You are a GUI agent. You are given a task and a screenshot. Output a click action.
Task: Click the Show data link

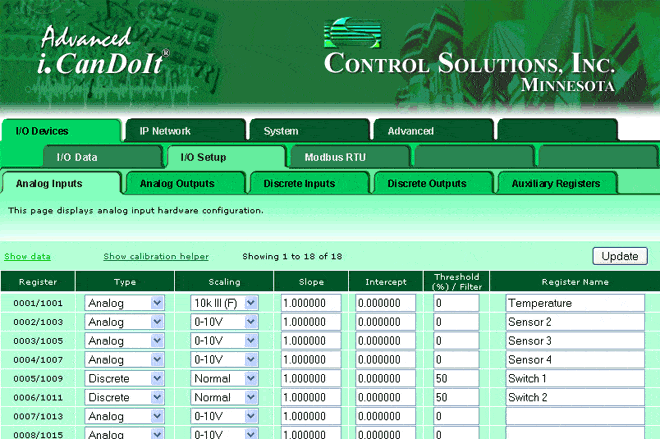pyautogui.click(x=27, y=256)
